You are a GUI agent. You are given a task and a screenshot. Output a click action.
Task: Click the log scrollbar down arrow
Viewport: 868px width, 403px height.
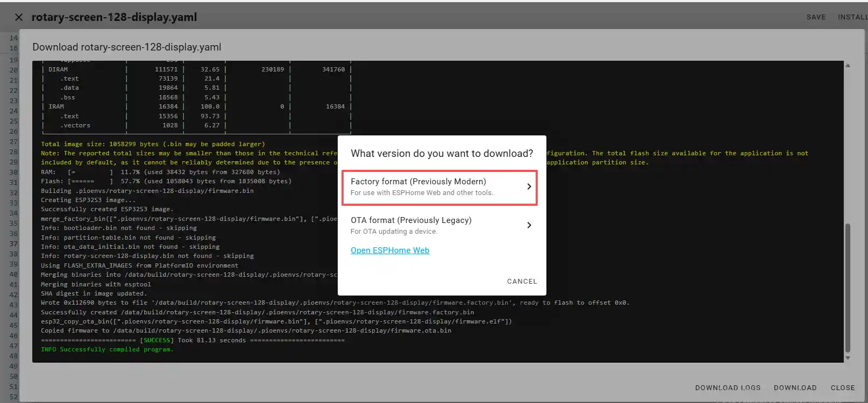(848, 358)
